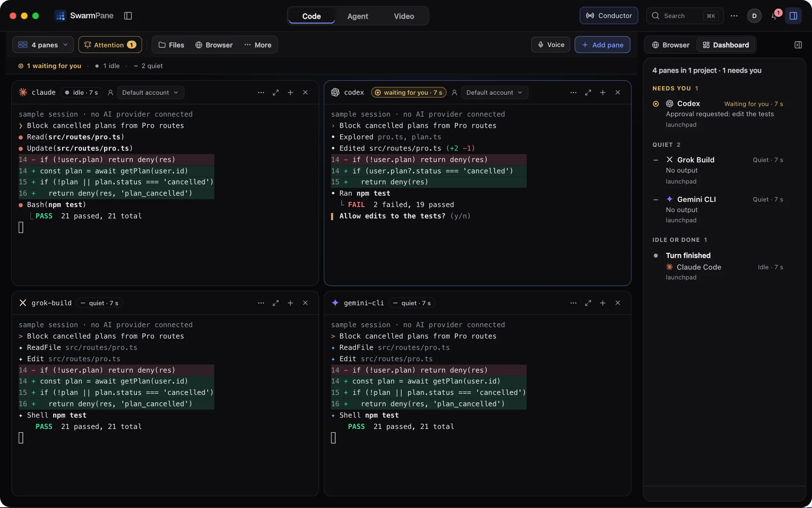The image size is (812, 508).
Task: Expand the claude pane to fullscreen
Action: pos(276,92)
